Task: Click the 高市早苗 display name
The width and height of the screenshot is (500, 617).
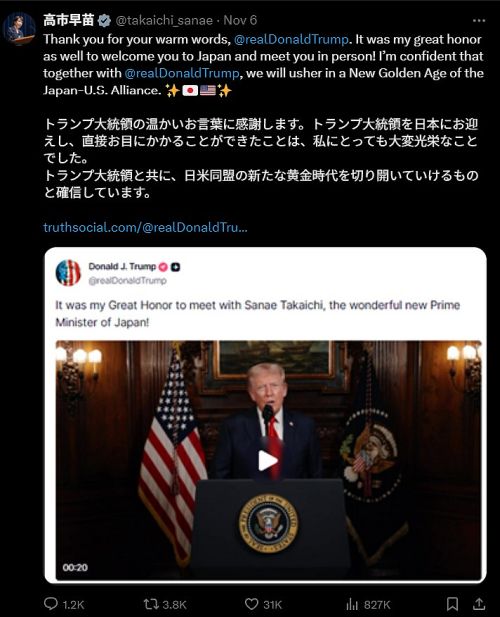Action: click(69, 20)
